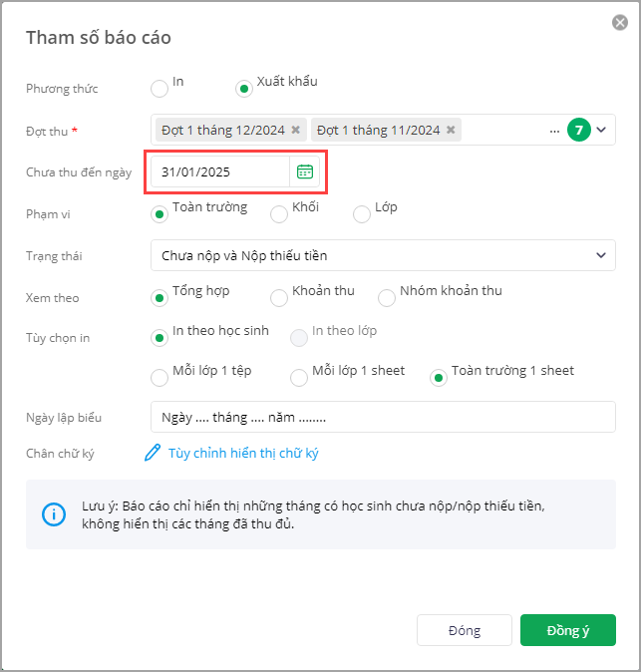
Task: Close the Tham số báo cáo dialog
Action: tap(620, 22)
